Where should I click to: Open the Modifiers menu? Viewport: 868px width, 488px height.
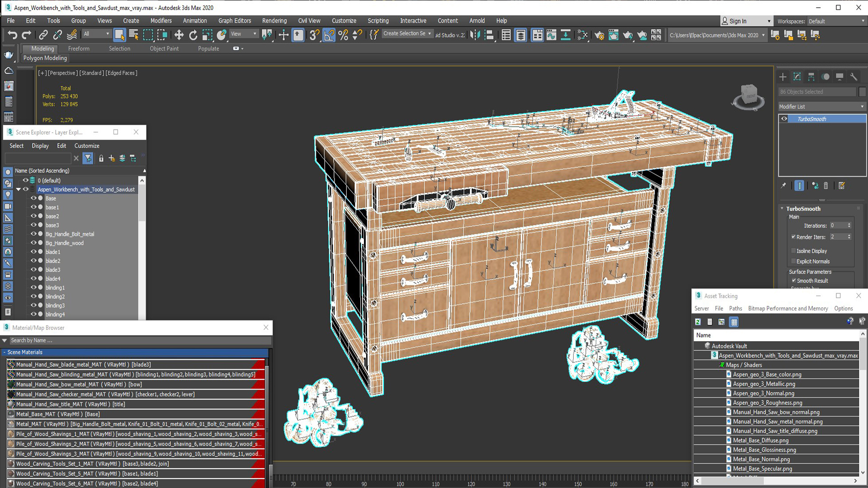coord(161,21)
